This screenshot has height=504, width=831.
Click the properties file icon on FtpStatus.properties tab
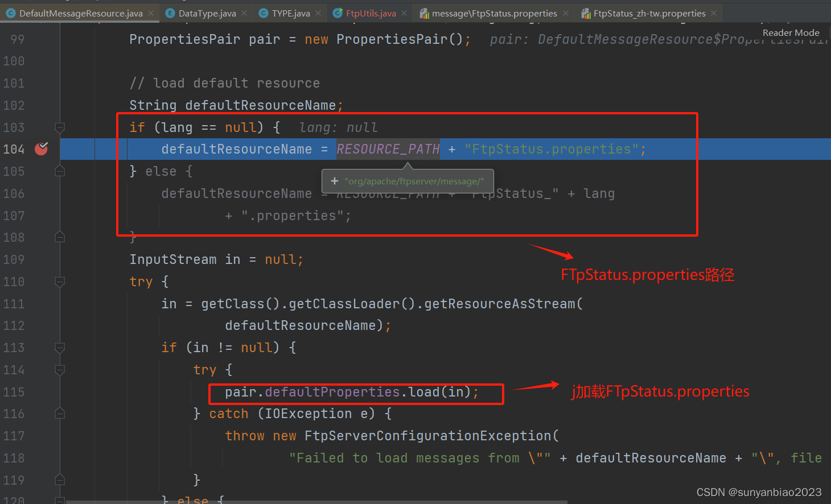coord(425,12)
